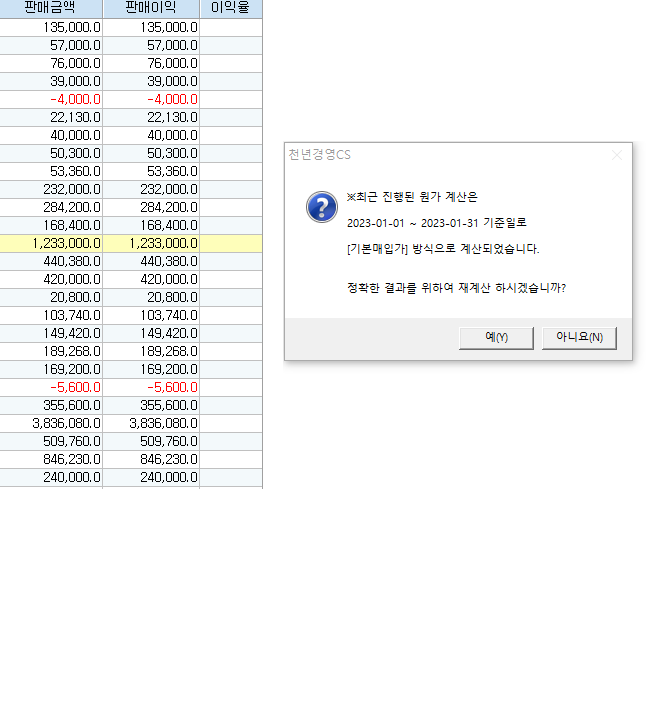Select 판매이익 cell 22,130.0
Screen dimensions: 660x704
click(151, 117)
